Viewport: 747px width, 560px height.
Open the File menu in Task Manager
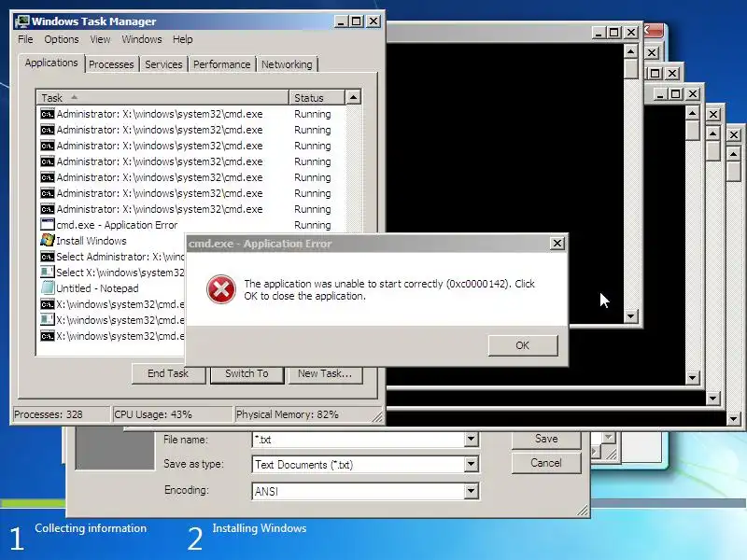[x=25, y=39]
